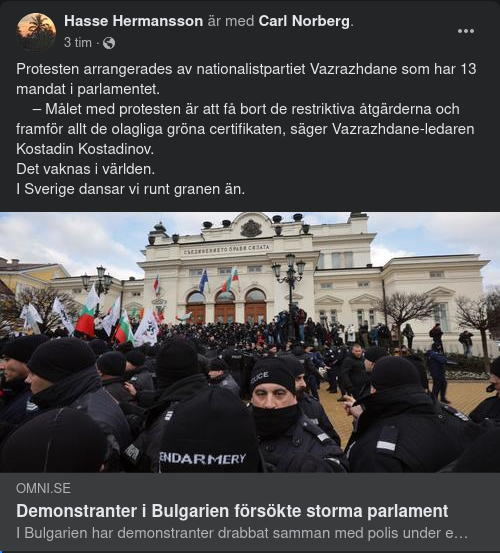Screen dimensions: 500x553
Task: Click the name 'Kostadin Kostadinov.' in post text
Action: pyautogui.click(x=85, y=149)
